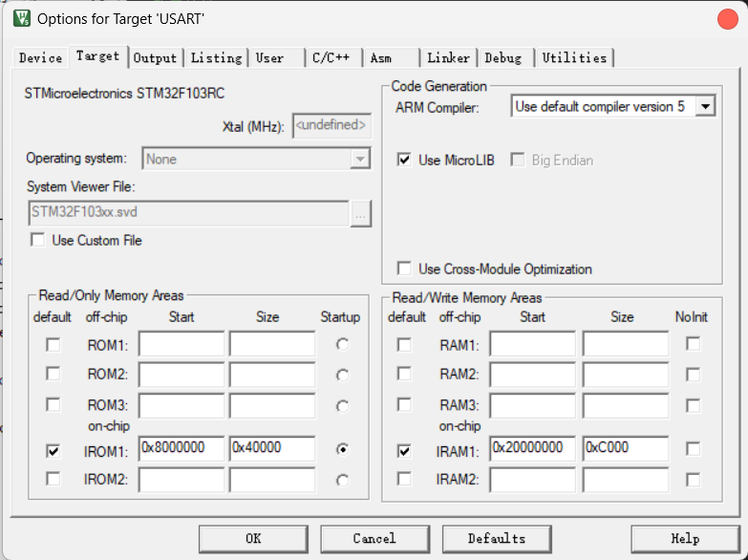This screenshot has height=560, width=748.
Task: Click the ROM1 Size field
Action: coord(272,343)
